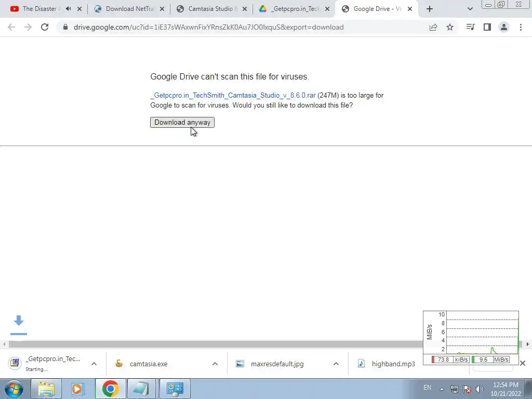Expand options for maxresdefault.jpg download
Image resolution: width=532 pixels, height=399 pixels.
pos(336,364)
